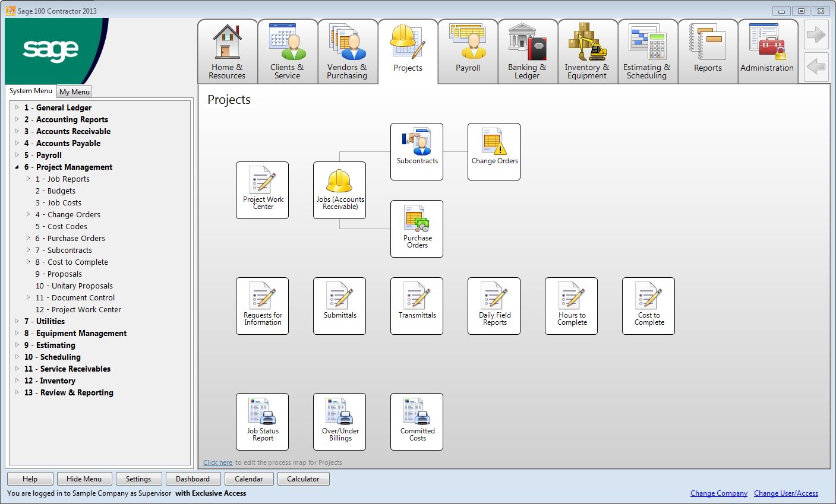The width and height of the screenshot is (836, 504).
Task: Expand the 5 - Payroll node
Action: 17,155
